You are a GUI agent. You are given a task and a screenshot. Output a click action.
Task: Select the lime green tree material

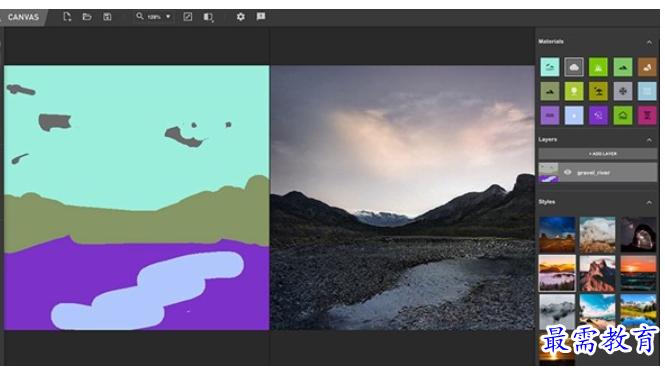click(574, 91)
